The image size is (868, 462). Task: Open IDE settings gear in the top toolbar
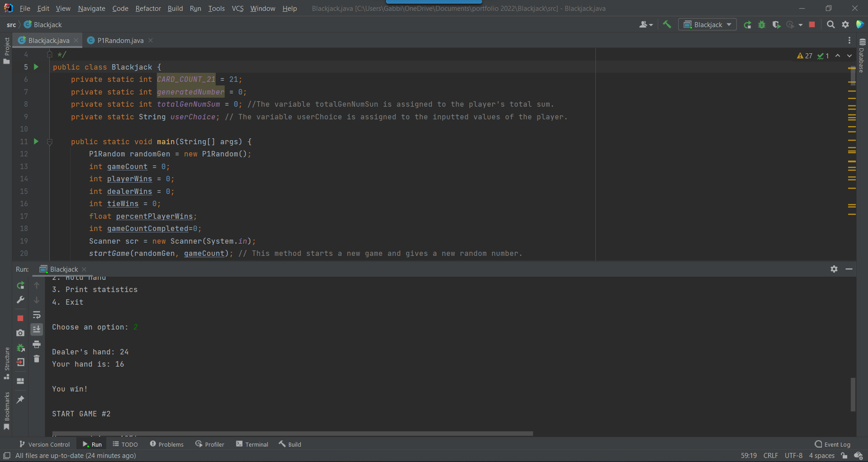point(845,25)
